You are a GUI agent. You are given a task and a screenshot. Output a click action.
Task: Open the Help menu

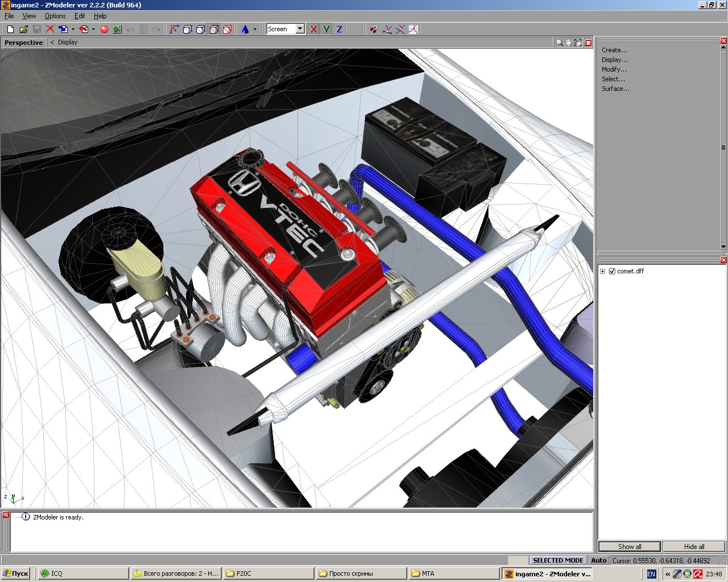point(100,16)
